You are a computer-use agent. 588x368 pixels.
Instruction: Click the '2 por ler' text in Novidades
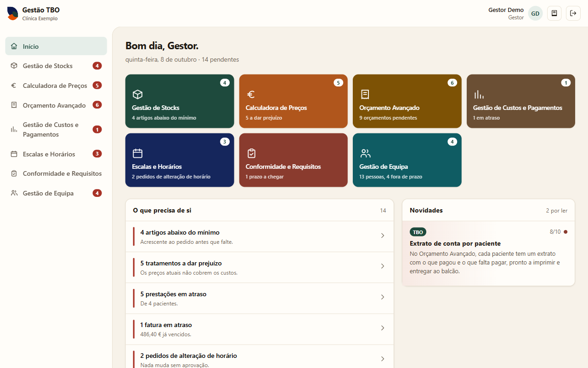pos(557,211)
